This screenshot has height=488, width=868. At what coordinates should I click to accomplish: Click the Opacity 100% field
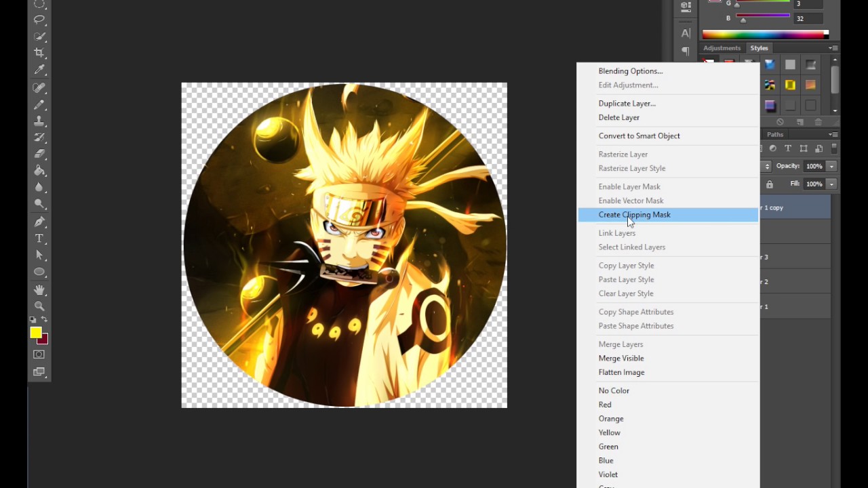click(x=814, y=166)
